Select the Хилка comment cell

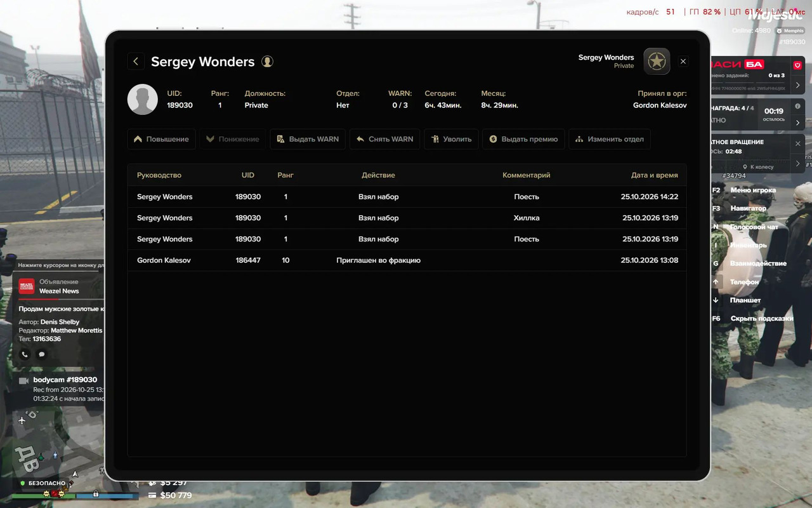coord(527,218)
